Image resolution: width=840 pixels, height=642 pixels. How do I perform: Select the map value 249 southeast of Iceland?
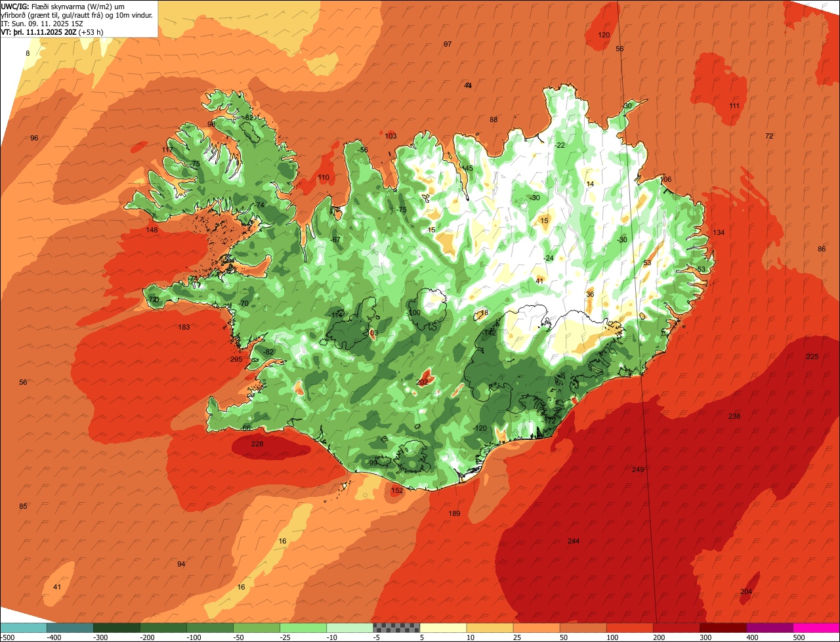(638, 469)
